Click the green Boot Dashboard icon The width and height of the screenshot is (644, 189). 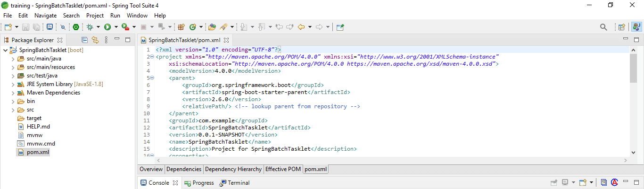[x=75, y=27]
